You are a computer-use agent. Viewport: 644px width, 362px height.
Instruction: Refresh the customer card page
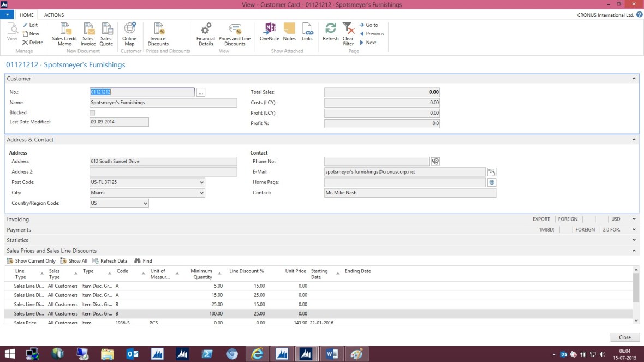tap(330, 34)
